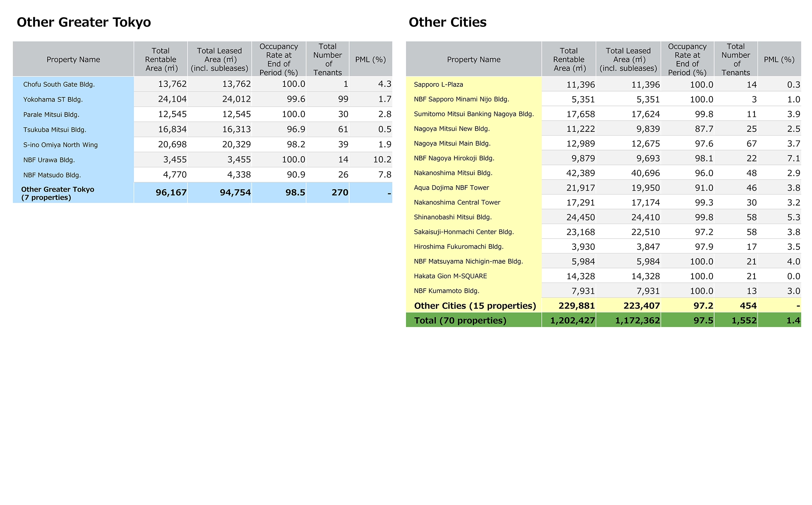The image size is (812, 505).
Task: Select 'Chofu South Gate Bldg.' row name
Action: click(59, 85)
